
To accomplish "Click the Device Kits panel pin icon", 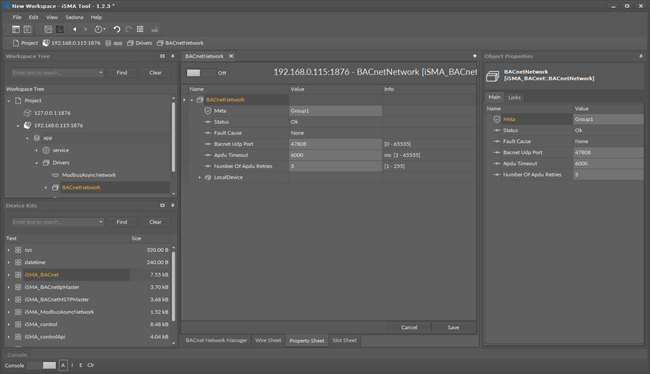I will click(x=172, y=205).
